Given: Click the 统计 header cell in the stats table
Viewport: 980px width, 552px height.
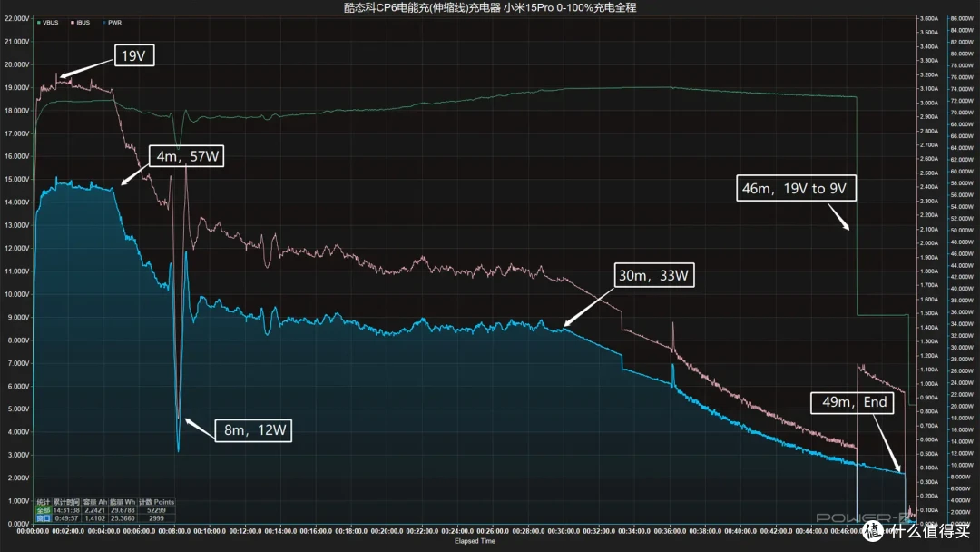Looking at the screenshot, I should pos(44,502).
